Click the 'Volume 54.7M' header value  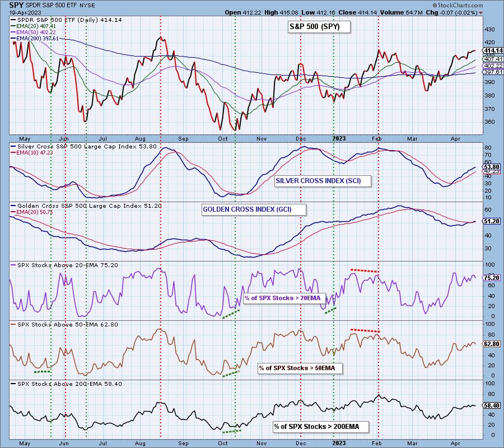pos(401,13)
